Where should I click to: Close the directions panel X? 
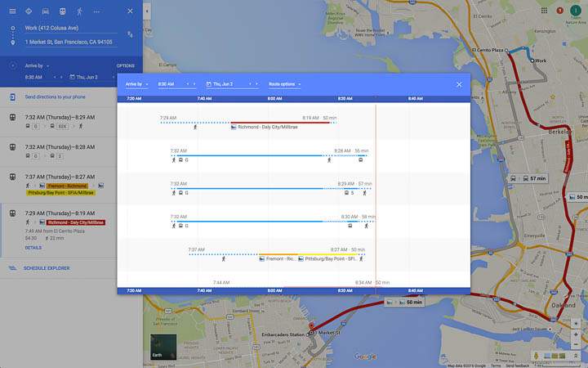pyautogui.click(x=130, y=11)
